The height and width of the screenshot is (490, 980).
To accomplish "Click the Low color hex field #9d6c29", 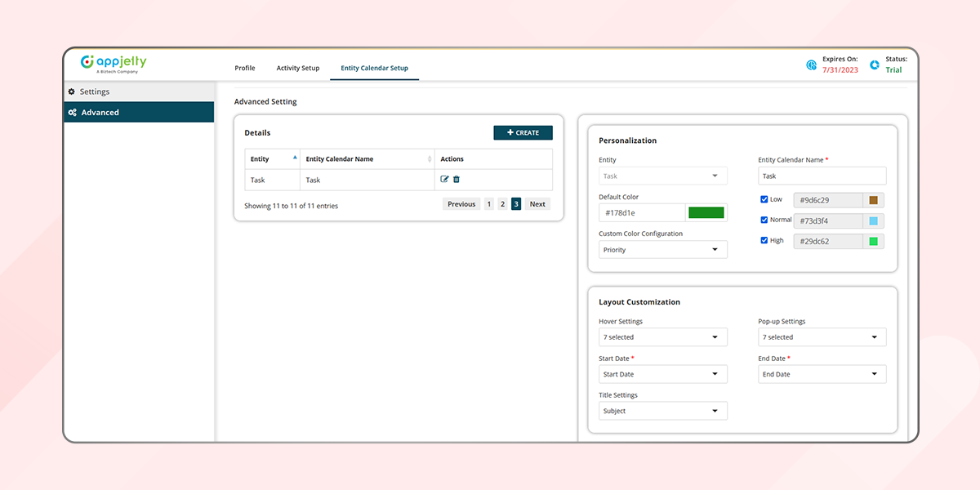I will [x=829, y=200].
